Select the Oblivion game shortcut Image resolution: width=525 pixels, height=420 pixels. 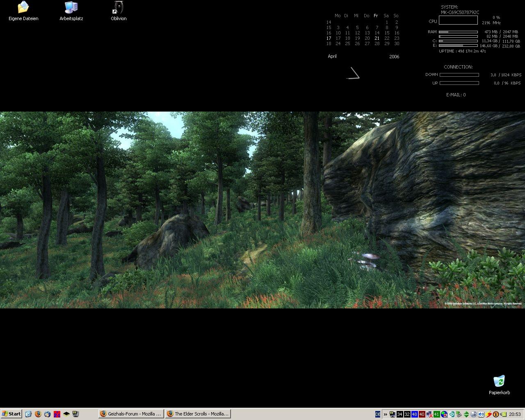click(119, 11)
